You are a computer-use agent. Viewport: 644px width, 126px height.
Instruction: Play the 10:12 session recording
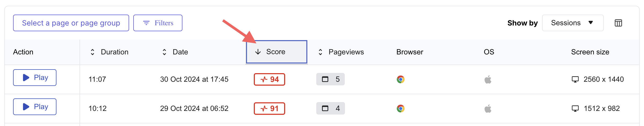35,107
